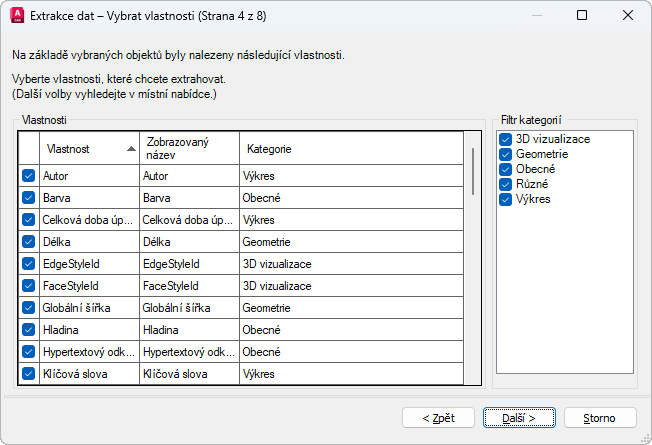Select the Globální šířka display name cell

click(x=188, y=307)
